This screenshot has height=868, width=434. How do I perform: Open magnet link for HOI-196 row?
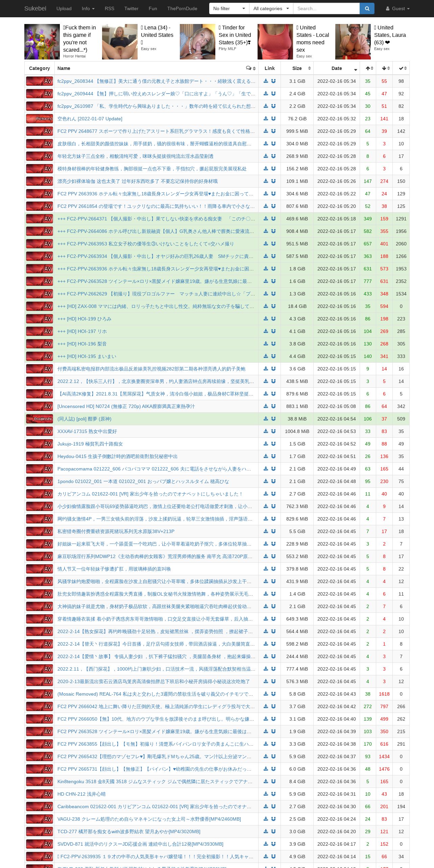pyautogui.click(x=273, y=344)
